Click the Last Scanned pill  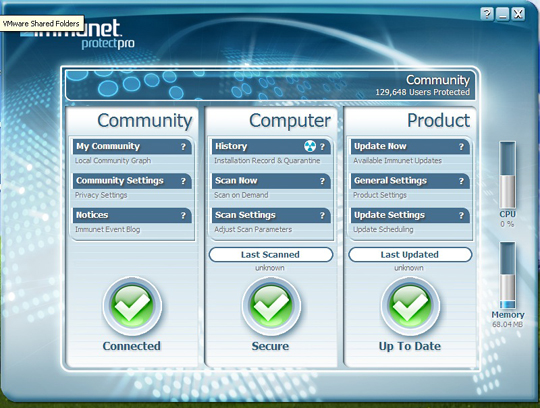point(271,255)
